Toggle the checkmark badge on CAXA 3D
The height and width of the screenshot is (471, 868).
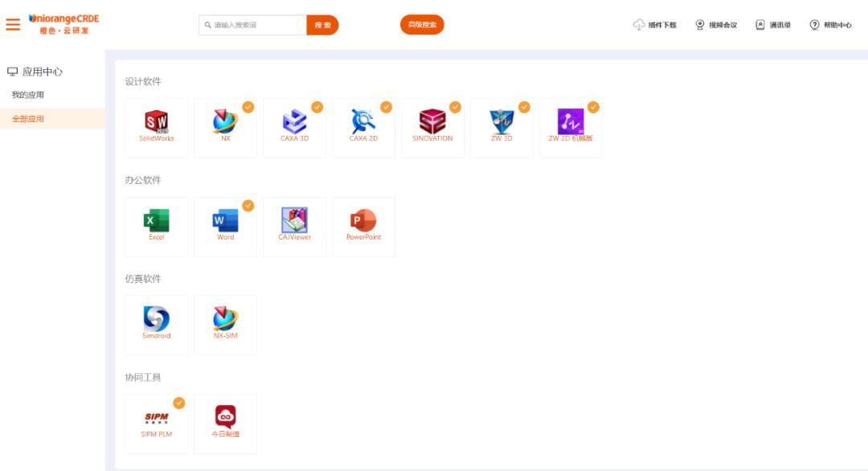[317, 107]
